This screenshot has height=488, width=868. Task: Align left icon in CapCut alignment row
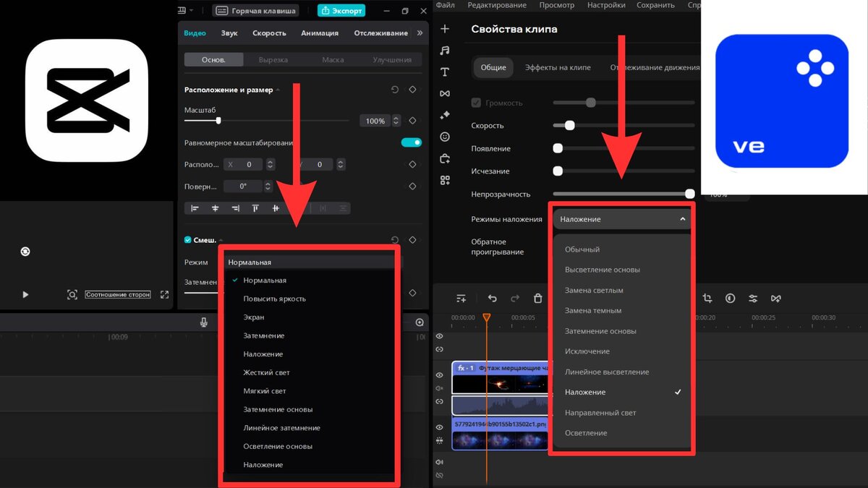point(195,208)
